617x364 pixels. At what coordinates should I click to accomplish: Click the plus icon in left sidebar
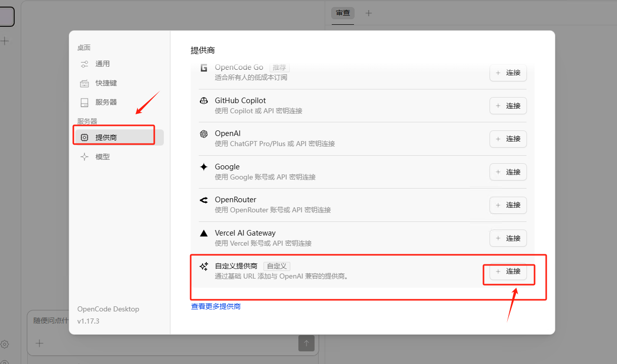[5, 41]
